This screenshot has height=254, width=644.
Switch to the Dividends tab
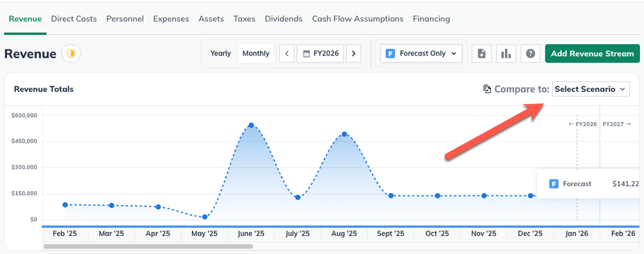pos(283,19)
